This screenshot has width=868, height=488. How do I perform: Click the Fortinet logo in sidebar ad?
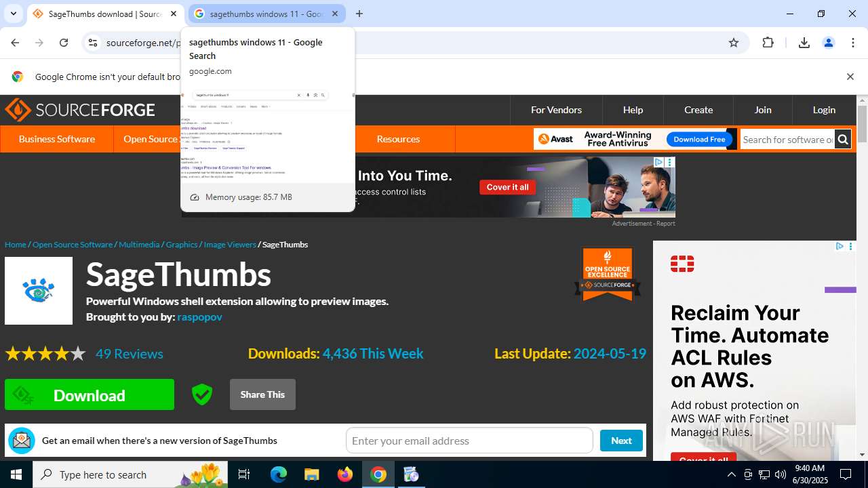682,264
